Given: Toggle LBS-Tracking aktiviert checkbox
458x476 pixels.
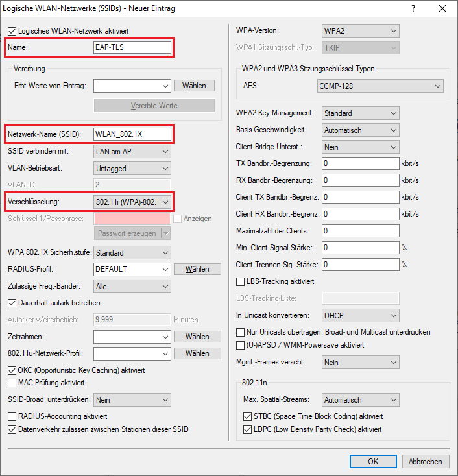Looking at the screenshot, I should coord(241,281).
